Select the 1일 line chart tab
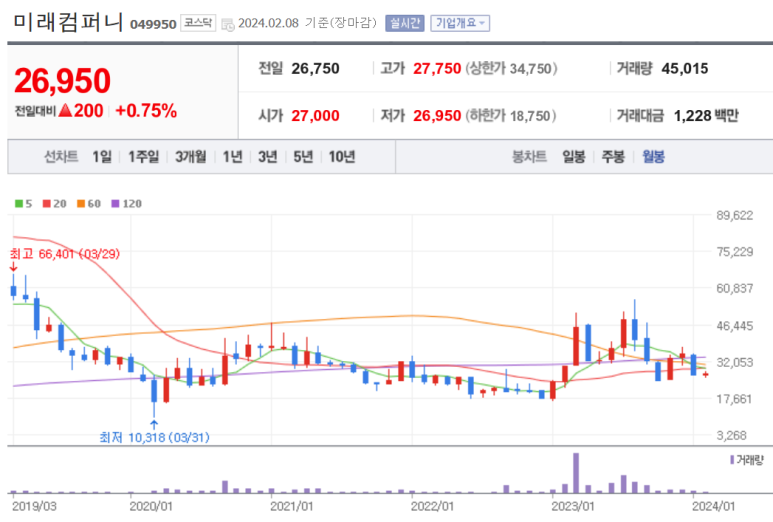Viewport: 773px width, 522px height. coord(102,157)
